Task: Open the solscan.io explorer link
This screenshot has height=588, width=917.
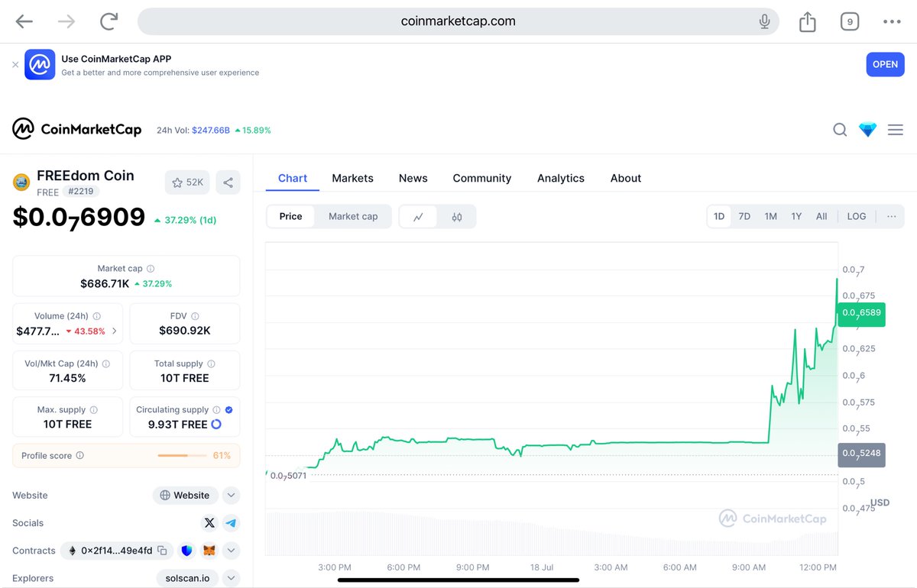Action: [x=187, y=578]
